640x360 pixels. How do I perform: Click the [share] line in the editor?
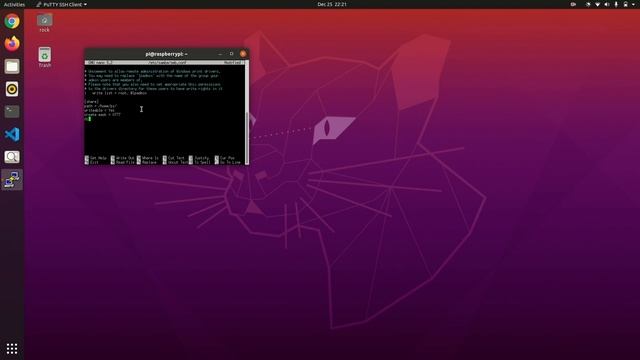[91, 102]
